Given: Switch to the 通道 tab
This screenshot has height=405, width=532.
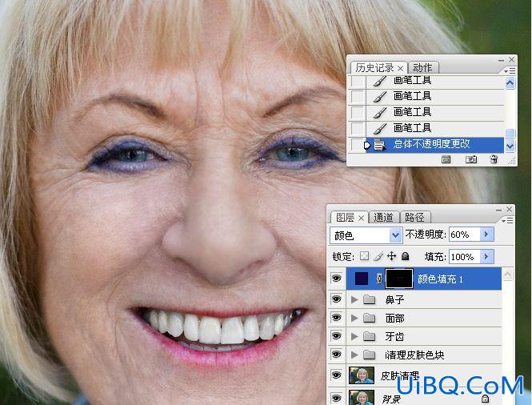Looking at the screenshot, I should point(383,217).
